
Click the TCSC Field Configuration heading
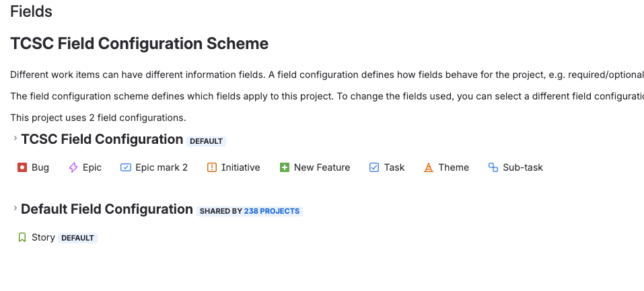pos(102,139)
